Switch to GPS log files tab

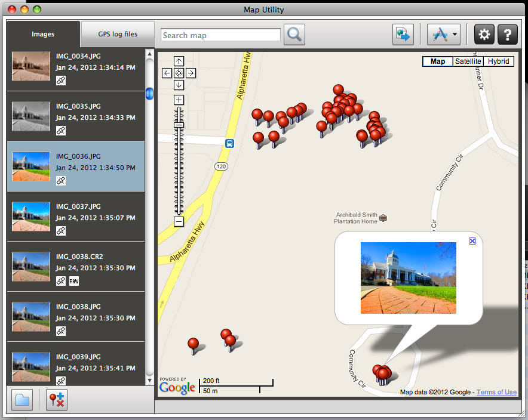118,34
